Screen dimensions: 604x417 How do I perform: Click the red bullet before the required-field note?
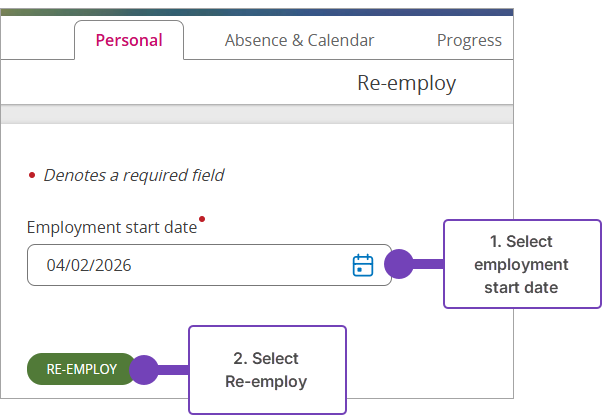[32, 175]
